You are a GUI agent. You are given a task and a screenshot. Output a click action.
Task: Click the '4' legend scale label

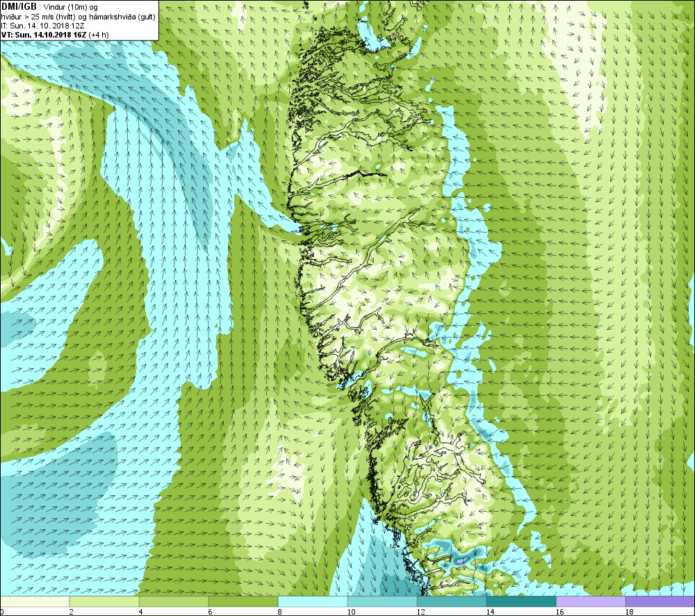tap(140, 612)
